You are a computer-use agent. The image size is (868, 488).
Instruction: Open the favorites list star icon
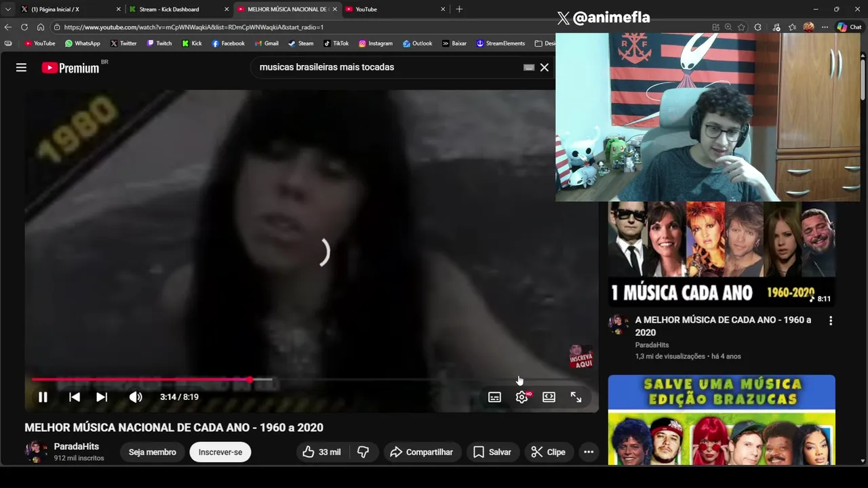[x=792, y=27]
